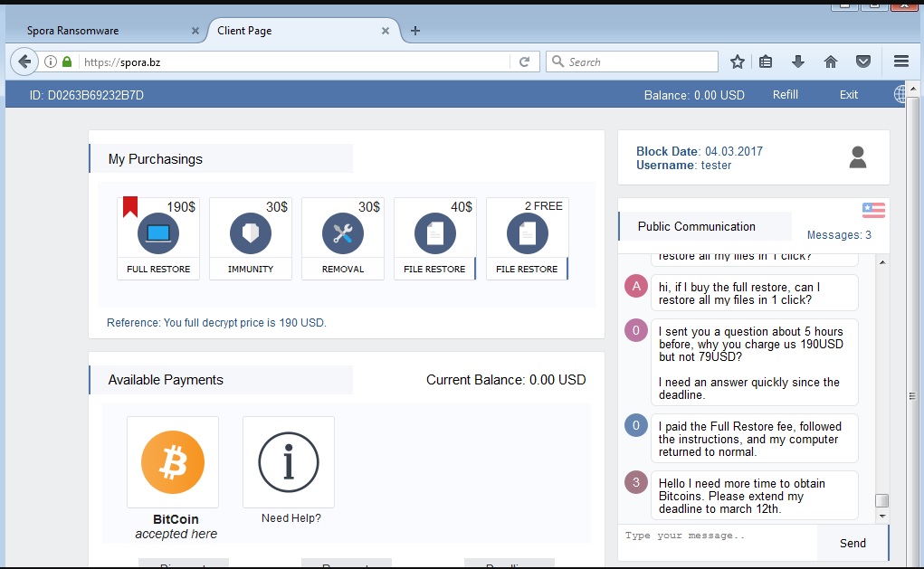924x569 pixels.
Task: Click the green padlock security icon
Action: pos(67,62)
